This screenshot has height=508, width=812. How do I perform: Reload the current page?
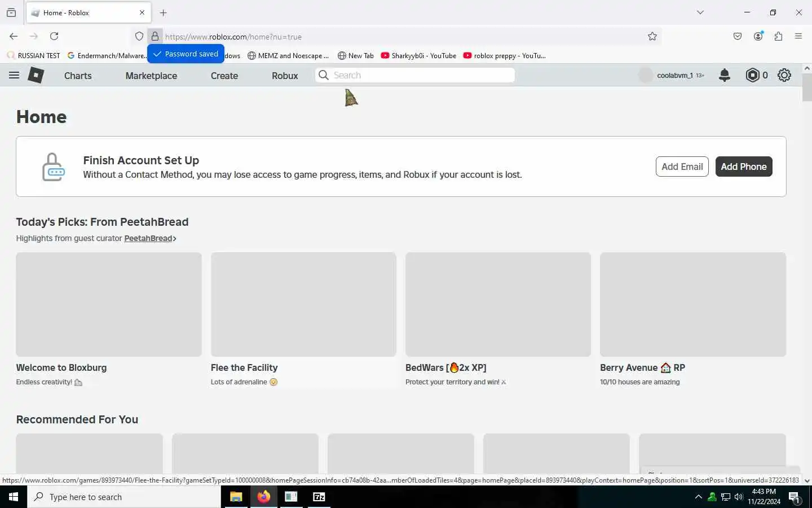(54, 36)
